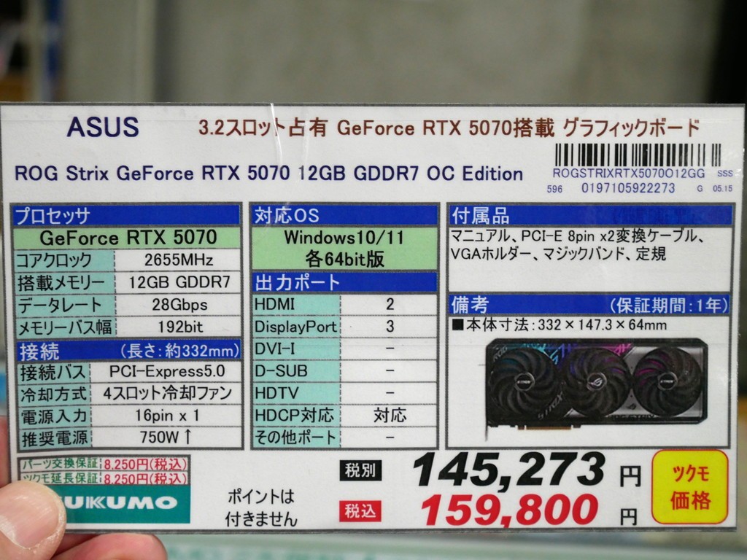Click the 各64bit版 text
Screen dimensions: 747x560
[344, 259]
